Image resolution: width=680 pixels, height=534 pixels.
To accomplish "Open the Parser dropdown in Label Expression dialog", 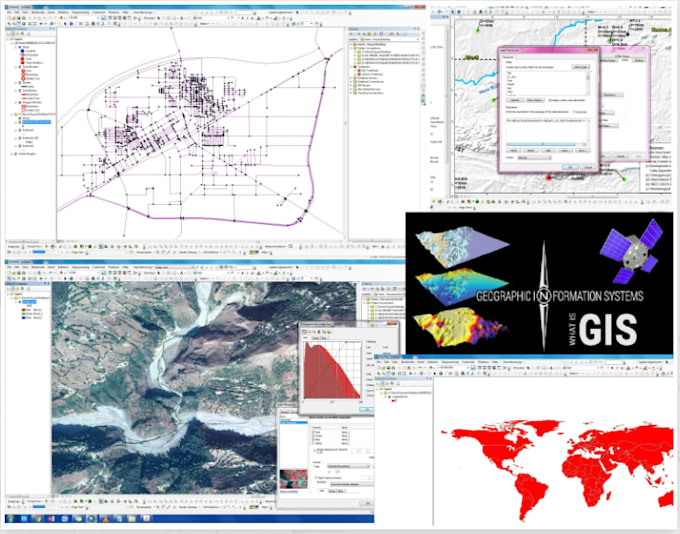I will (x=535, y=158).
